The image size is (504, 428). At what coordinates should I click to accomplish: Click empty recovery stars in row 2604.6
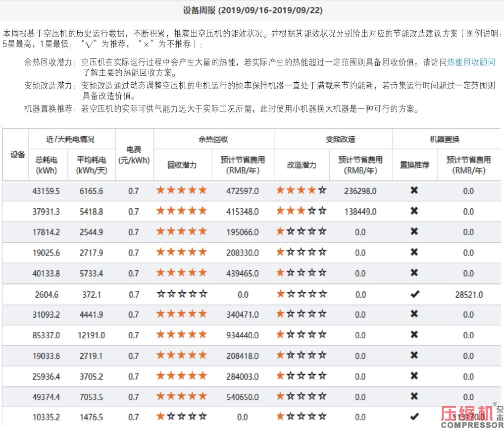[x=182, y=294]
